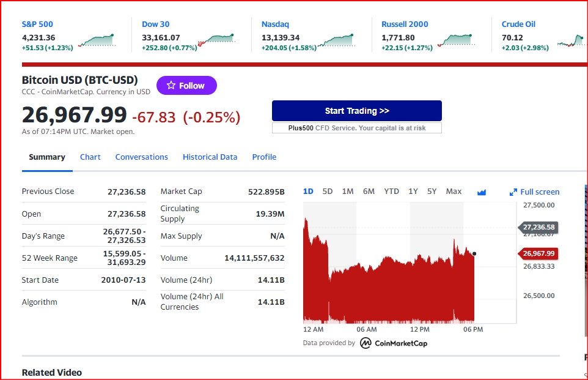Click the Volume (24hr) All Currencies value
This screenshot has height=380, width=588.
(x=271, y=302)
